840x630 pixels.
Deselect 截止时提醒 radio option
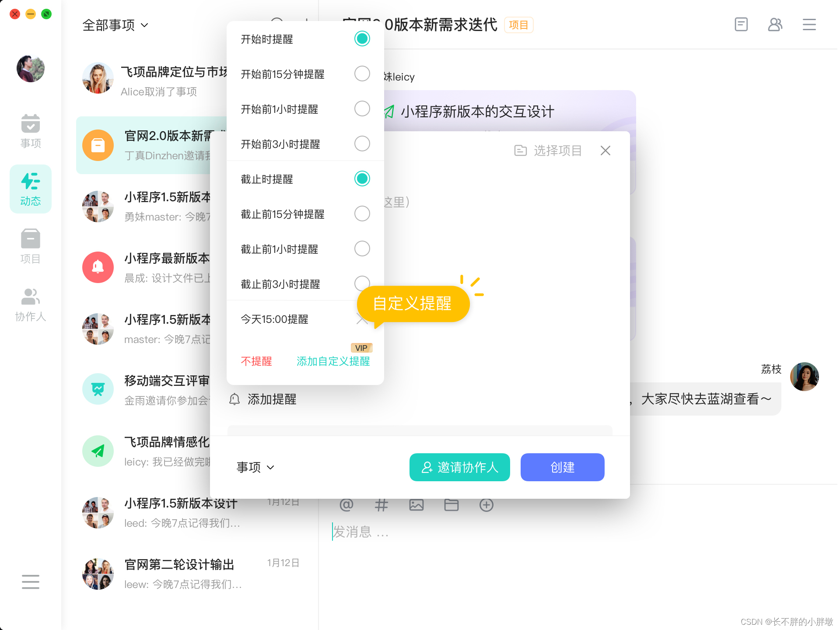point(362,179)
